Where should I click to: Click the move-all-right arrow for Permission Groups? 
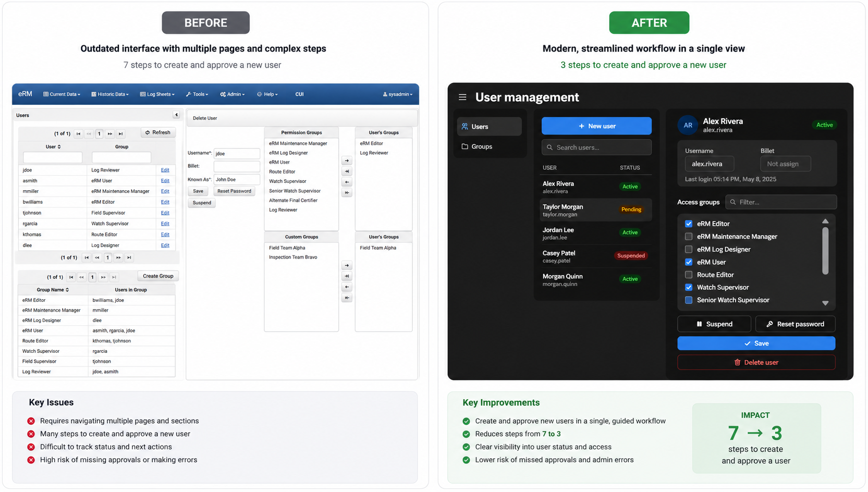347,171
